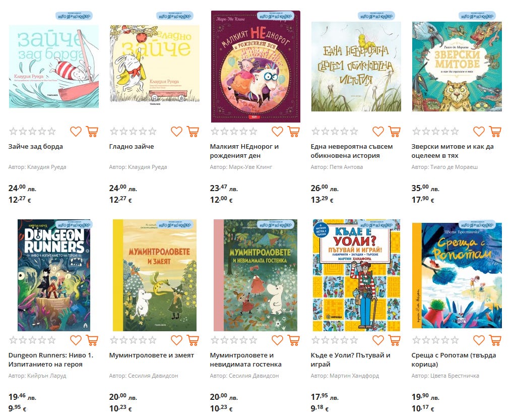Open Къде е Уоли cover thumbnail

click(356, 275)
